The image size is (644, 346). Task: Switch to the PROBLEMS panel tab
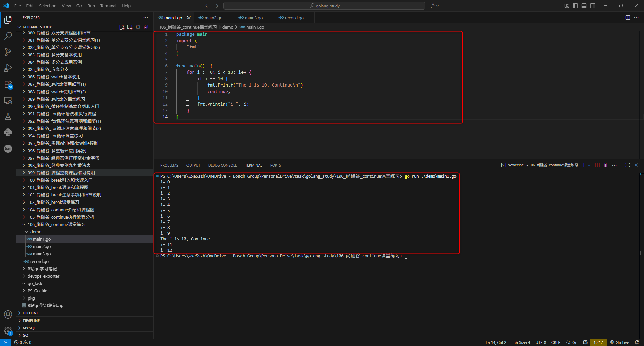tap(169, 165)
